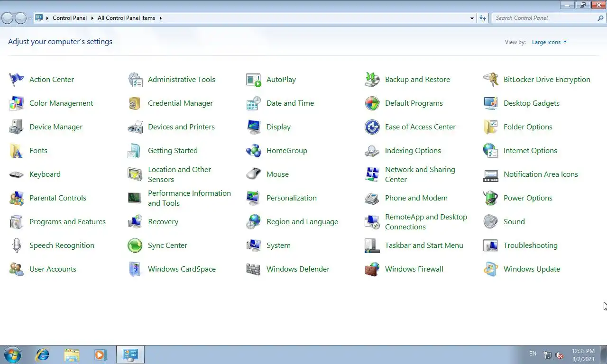Viewport: 607px width, 364px height.
Task: Click the Folder Options icon
Action: [491, 127]
